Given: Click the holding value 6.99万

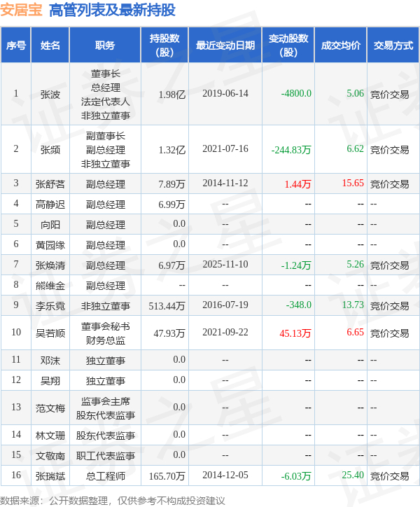Looking at the screenshot, I should tap(171, 204).
